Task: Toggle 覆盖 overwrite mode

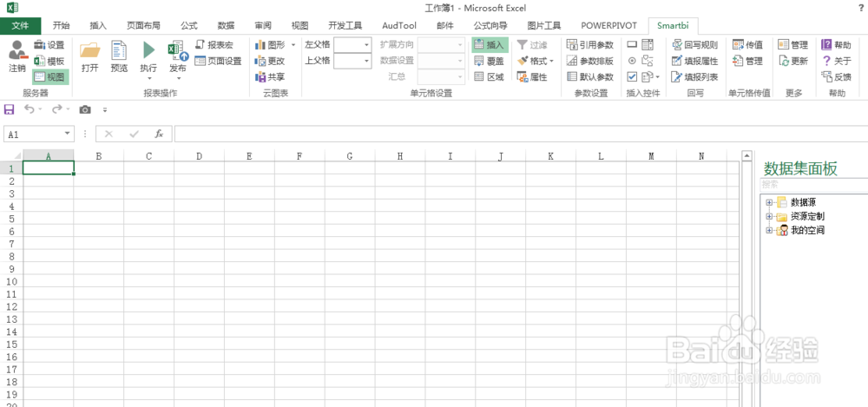Action: coord(490,61)
